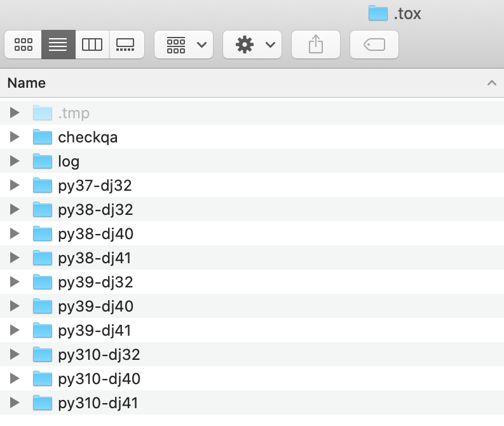Switch to column view mode
The height and width of the screenshot is (426, 504).
click(92, 45)
